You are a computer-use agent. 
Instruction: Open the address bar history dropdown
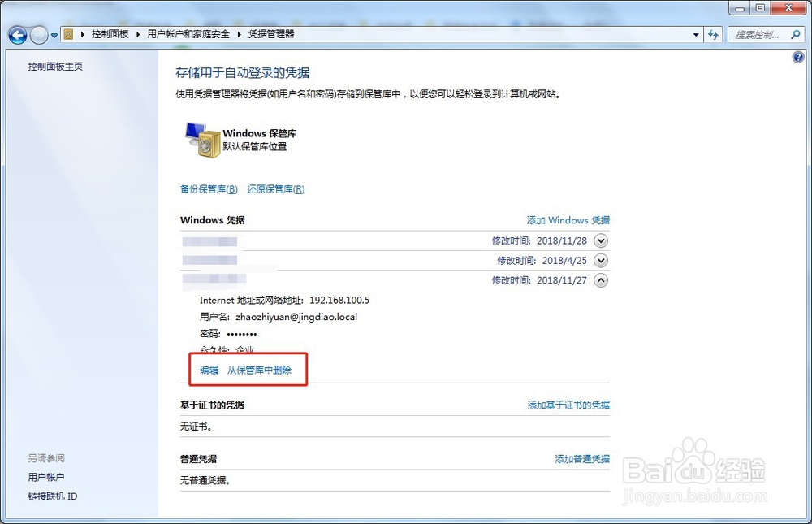[x=696, y=34]
